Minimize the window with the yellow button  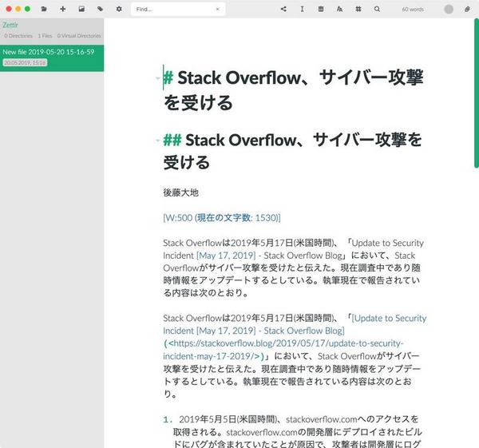pos(18,9)
